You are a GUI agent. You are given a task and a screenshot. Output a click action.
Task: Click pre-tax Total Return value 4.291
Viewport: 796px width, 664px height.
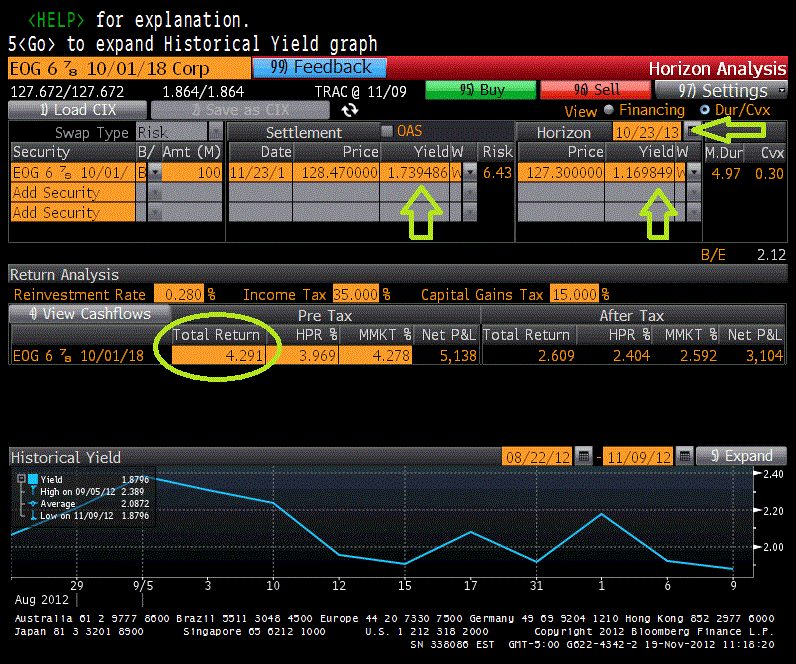219,355
